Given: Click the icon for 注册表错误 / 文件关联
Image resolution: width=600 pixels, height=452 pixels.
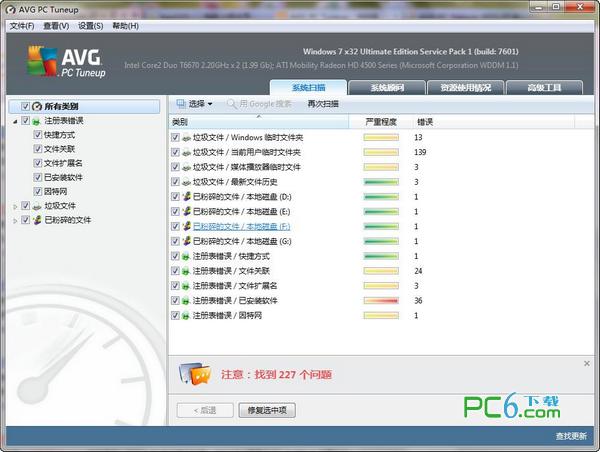Looking at the screenshot, I should pyautogui.click(x=186, y=271).
